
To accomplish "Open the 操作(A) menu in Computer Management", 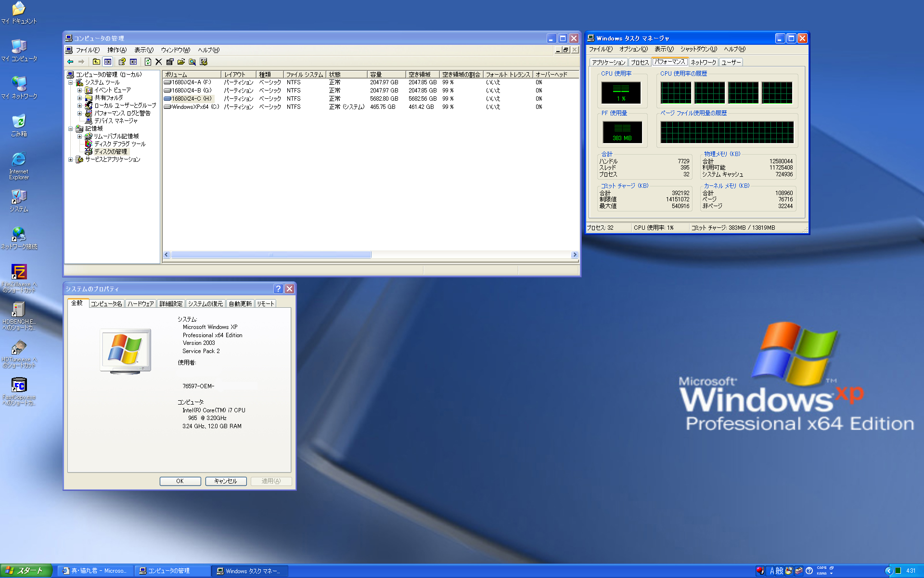I will coord(116,50).
